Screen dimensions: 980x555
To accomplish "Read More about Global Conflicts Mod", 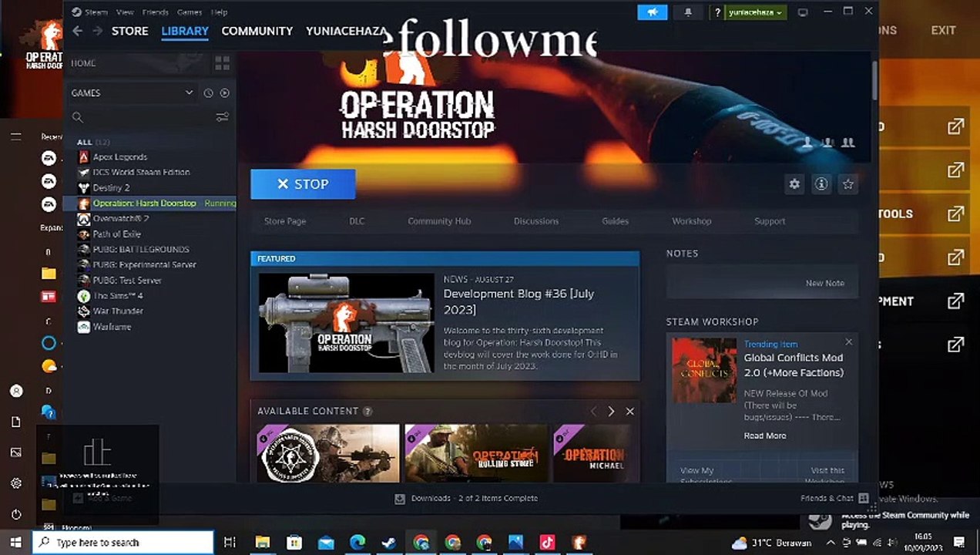I will [x=765, y=436].
